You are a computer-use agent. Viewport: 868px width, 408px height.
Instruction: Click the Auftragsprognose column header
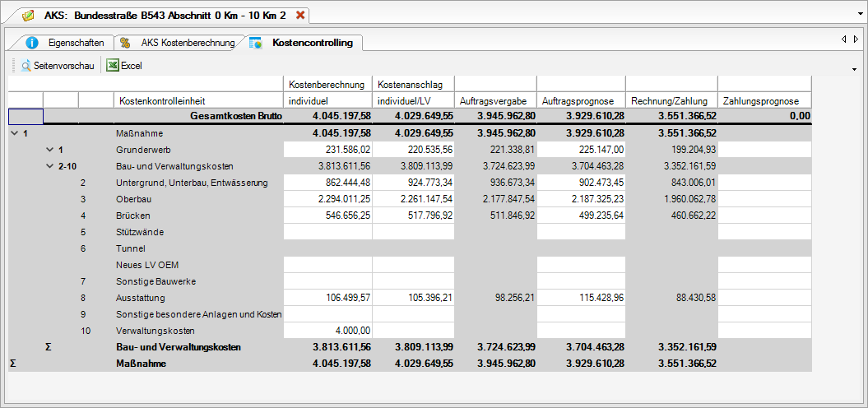click(581, 100)
